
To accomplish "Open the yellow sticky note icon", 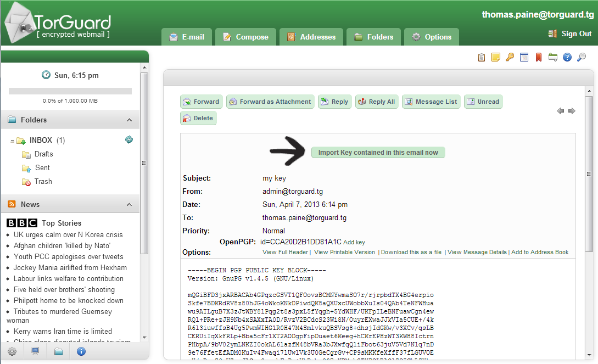I will pos(495,57).
